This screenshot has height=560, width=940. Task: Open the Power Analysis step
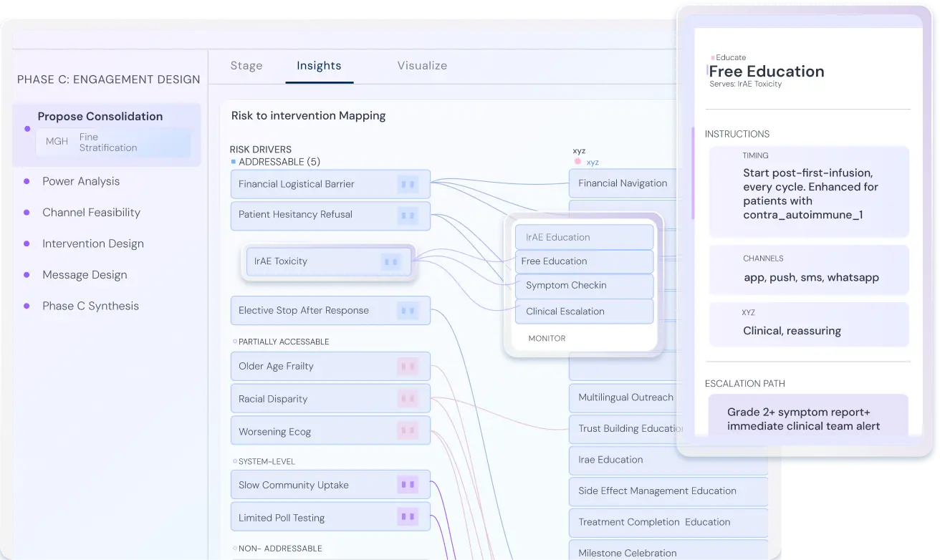click(81, 181)
